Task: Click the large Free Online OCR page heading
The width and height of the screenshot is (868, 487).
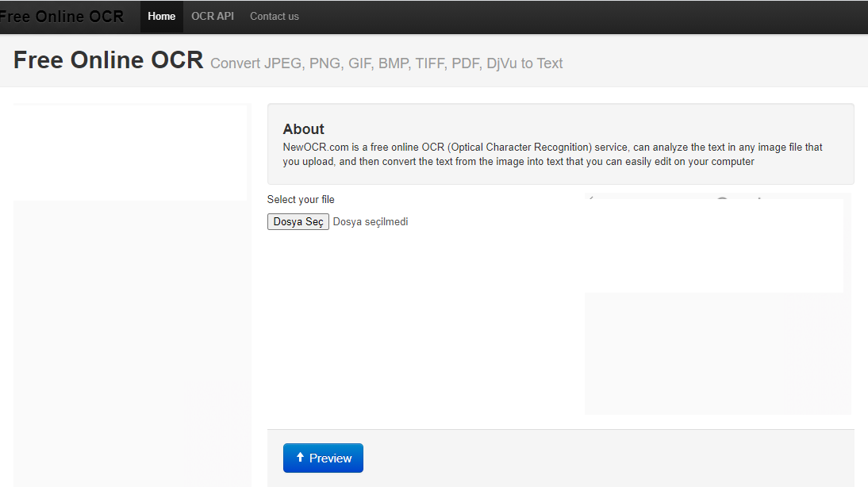Action: [109, 60]
